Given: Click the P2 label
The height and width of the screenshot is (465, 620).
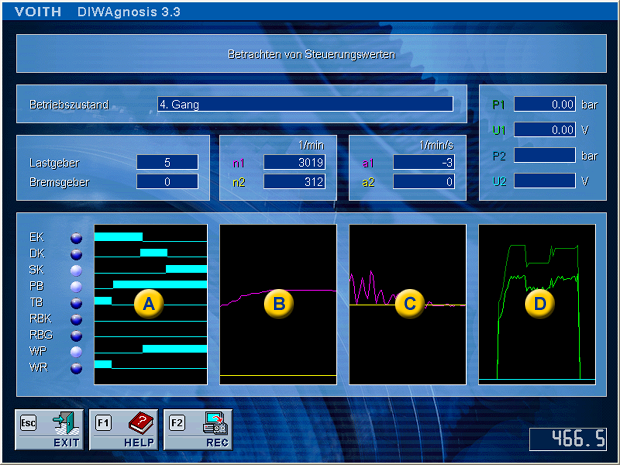Looking at the screenshot, I should 499,156.
